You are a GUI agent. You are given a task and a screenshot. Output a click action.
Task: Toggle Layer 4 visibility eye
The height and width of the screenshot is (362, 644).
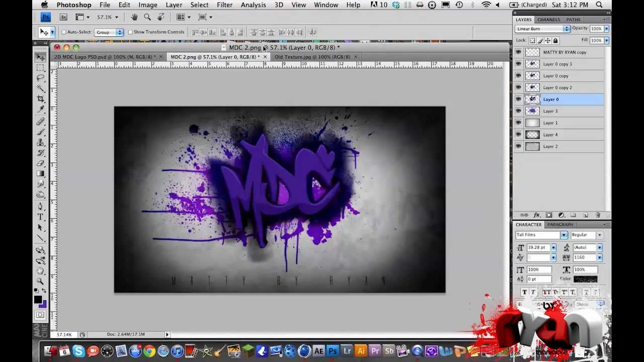coord(518,135)
